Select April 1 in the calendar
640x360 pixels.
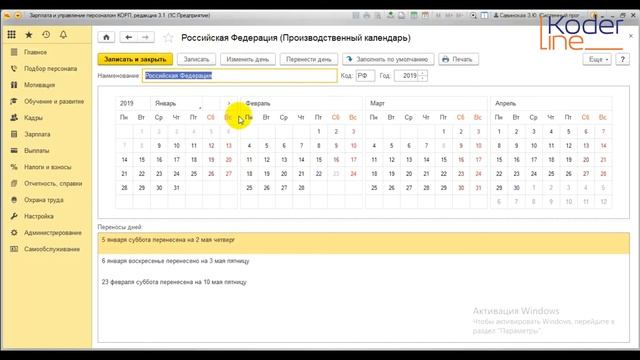(499, 131)
